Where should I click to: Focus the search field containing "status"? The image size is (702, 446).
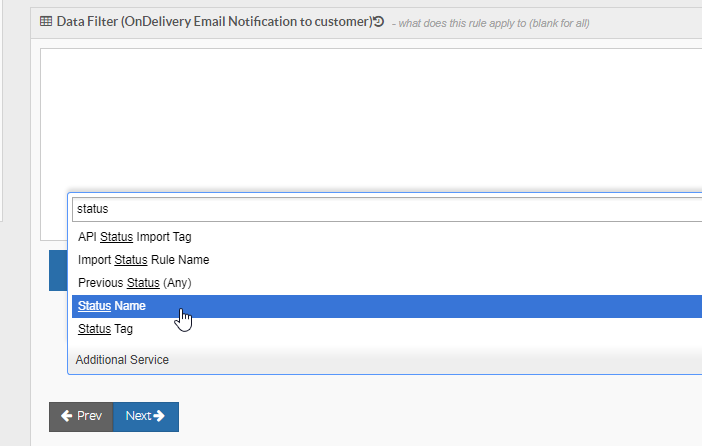pos(387,209)
